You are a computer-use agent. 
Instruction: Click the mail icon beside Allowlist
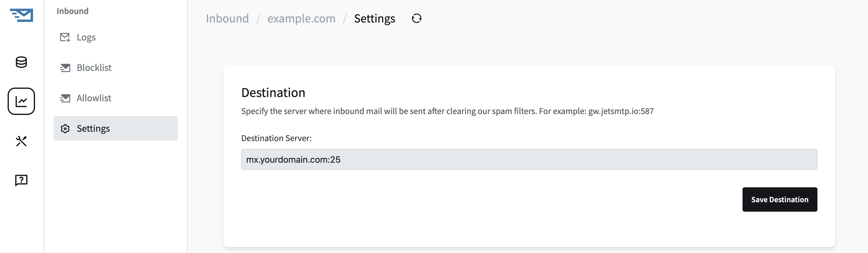(65, 98)
